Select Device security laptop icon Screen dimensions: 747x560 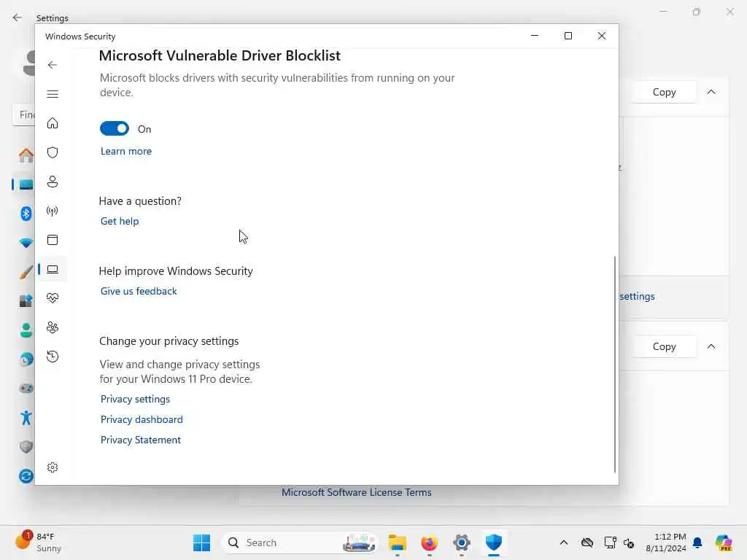pos(53,269)
